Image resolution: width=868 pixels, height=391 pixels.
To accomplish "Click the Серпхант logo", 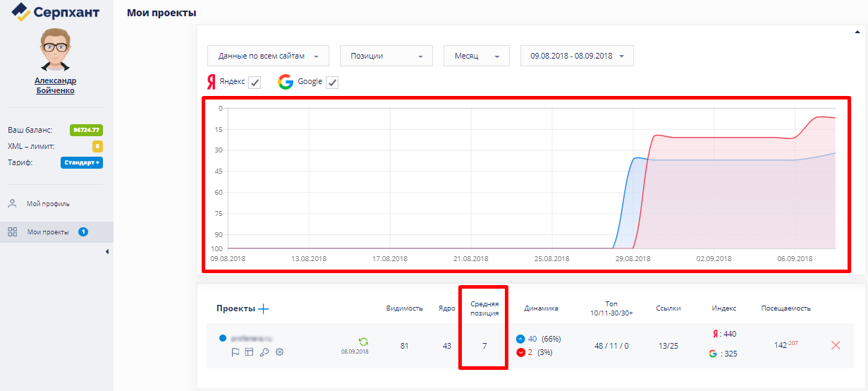I will pos(56,12).
